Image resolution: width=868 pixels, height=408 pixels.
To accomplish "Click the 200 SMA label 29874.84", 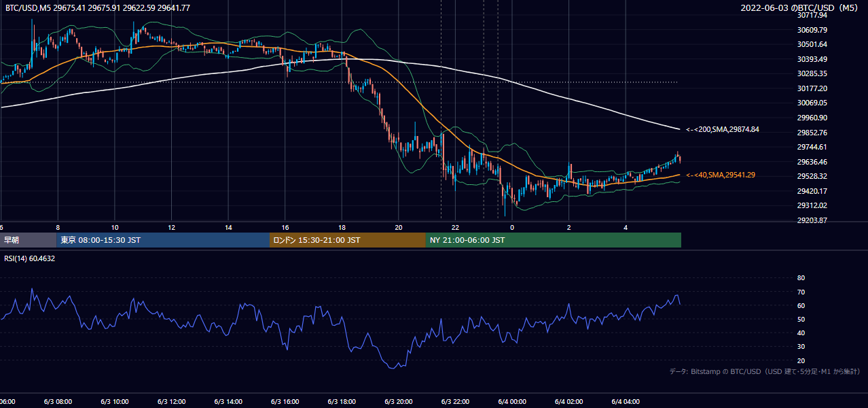I will pos(723,129).
